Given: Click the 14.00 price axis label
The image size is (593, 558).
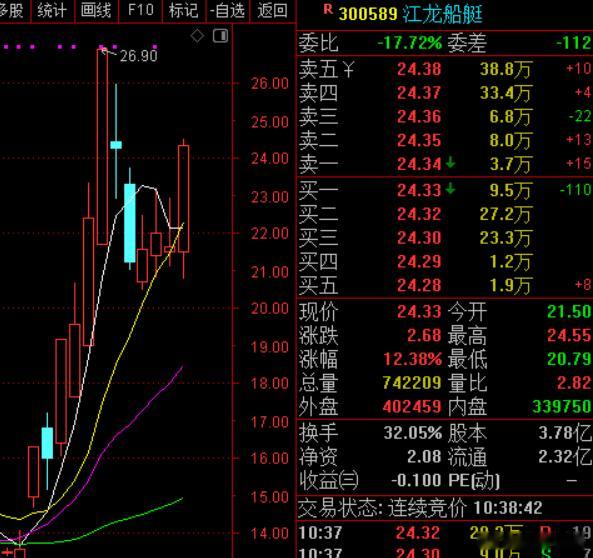Looking at the screenshot, I should 270,534.
